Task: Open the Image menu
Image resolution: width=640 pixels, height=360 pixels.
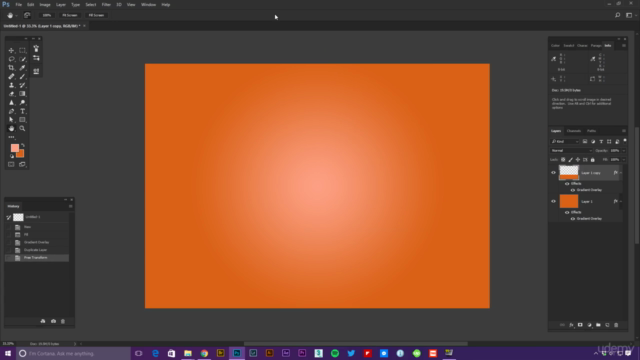Action: (45, 4)
